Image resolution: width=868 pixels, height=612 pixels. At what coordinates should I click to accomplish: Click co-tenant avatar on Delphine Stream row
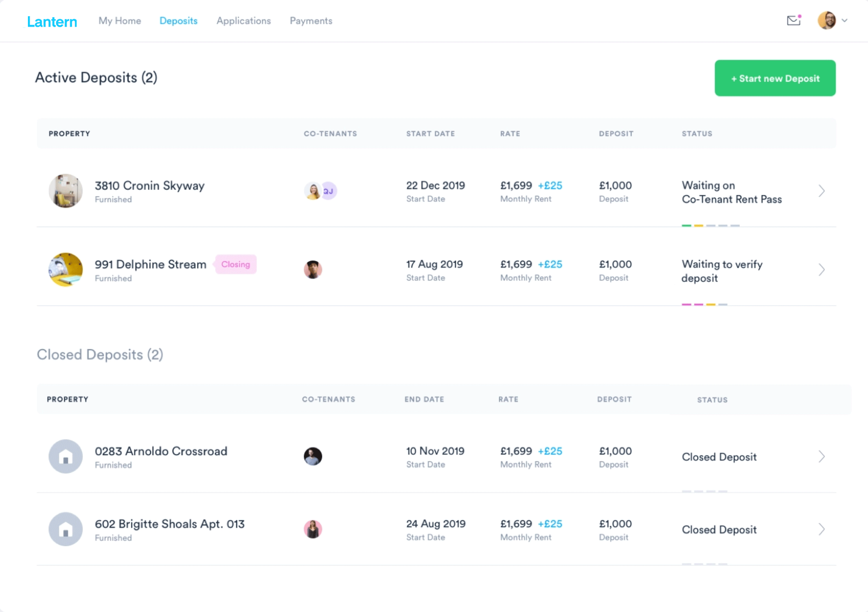click(313, 269)
